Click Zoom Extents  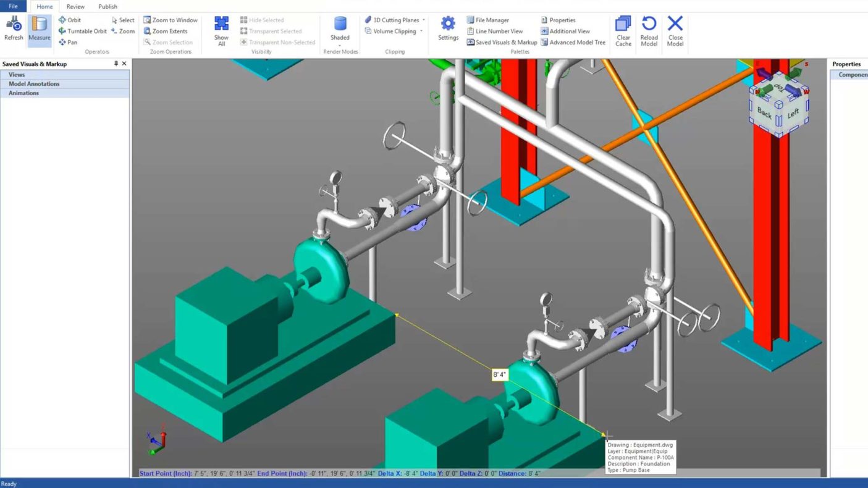tap(166, 32)
